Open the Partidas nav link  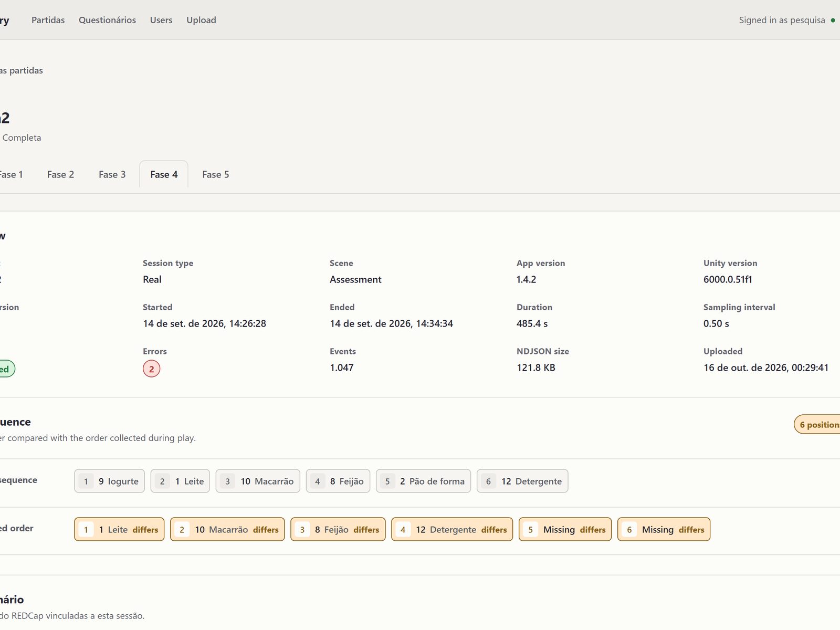pos(48,20)
